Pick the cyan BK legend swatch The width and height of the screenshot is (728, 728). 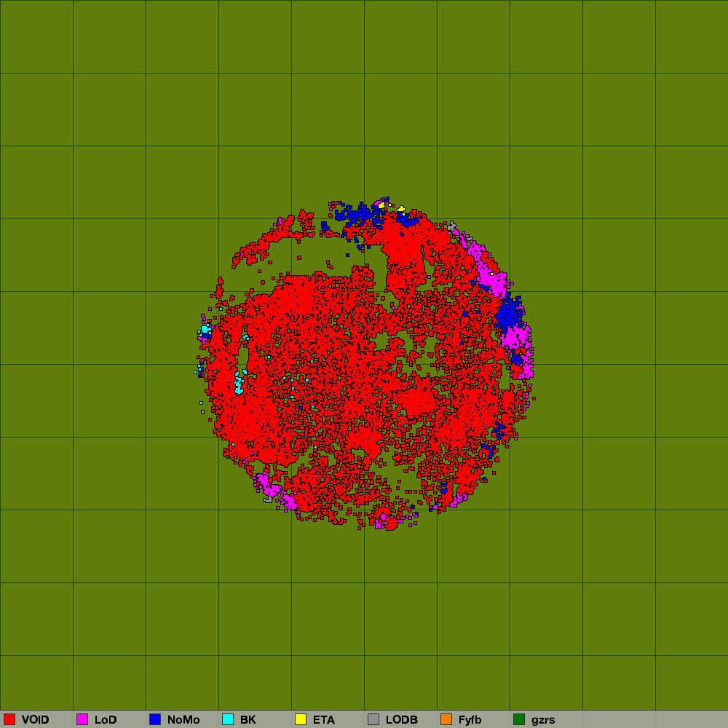tap(228, 719)
